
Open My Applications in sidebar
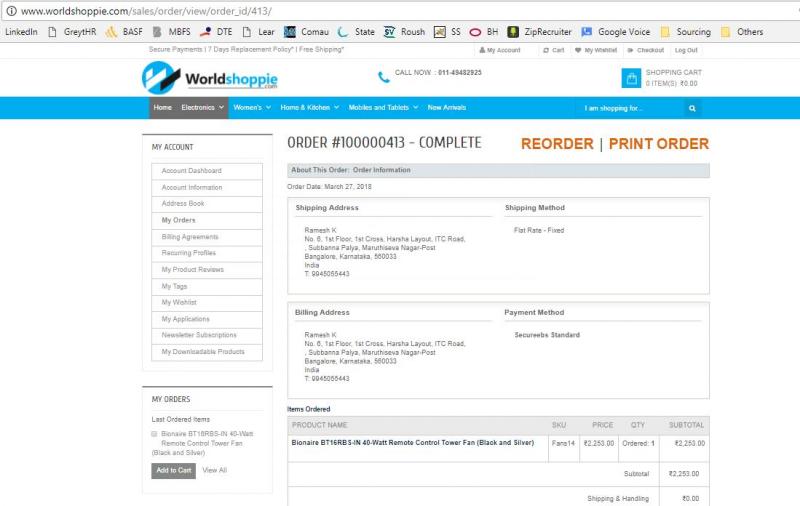(x=207, y=319)
